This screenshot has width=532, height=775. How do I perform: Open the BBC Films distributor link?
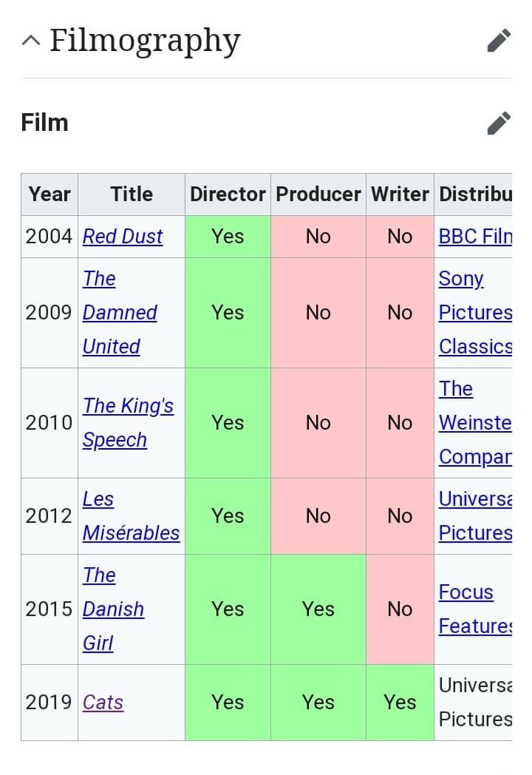tap(475, 236)
